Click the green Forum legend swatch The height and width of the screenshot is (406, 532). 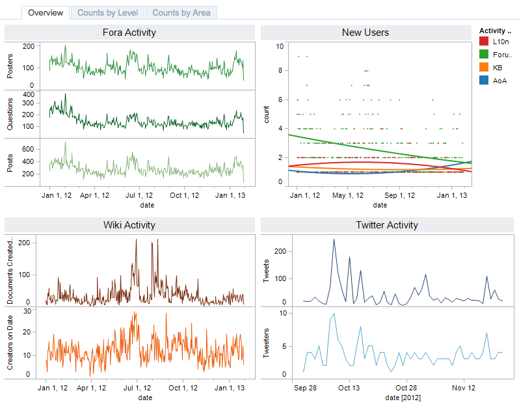[x=483, y=54]
